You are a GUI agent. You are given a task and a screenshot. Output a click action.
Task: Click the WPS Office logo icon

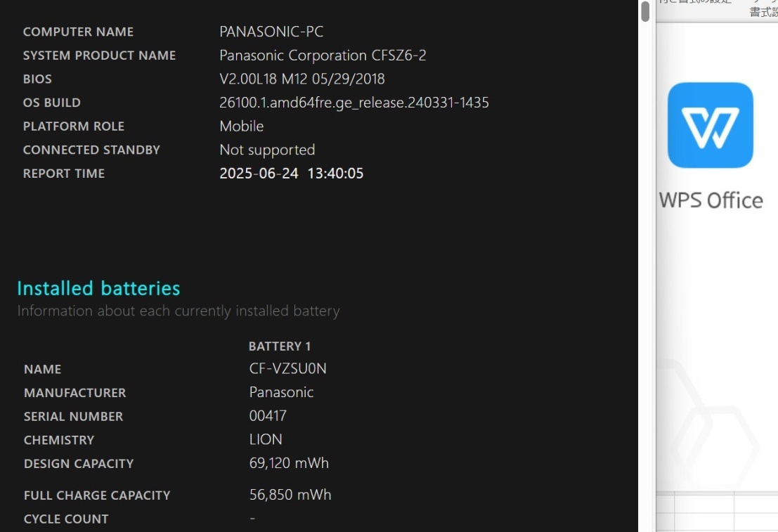710,125
